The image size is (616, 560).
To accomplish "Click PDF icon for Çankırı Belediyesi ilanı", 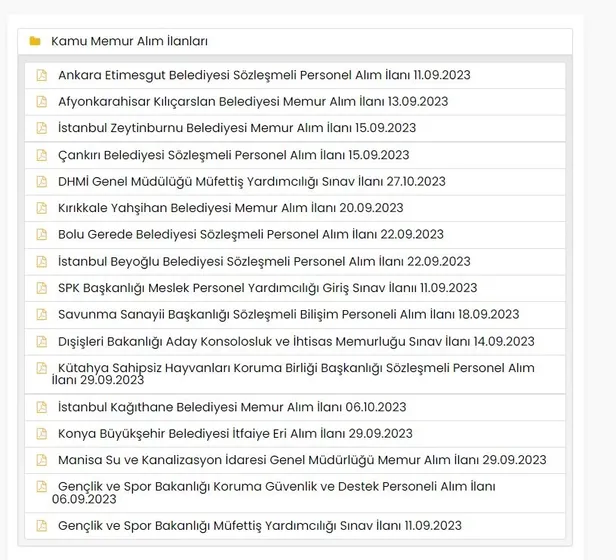I will click(42, 155).
